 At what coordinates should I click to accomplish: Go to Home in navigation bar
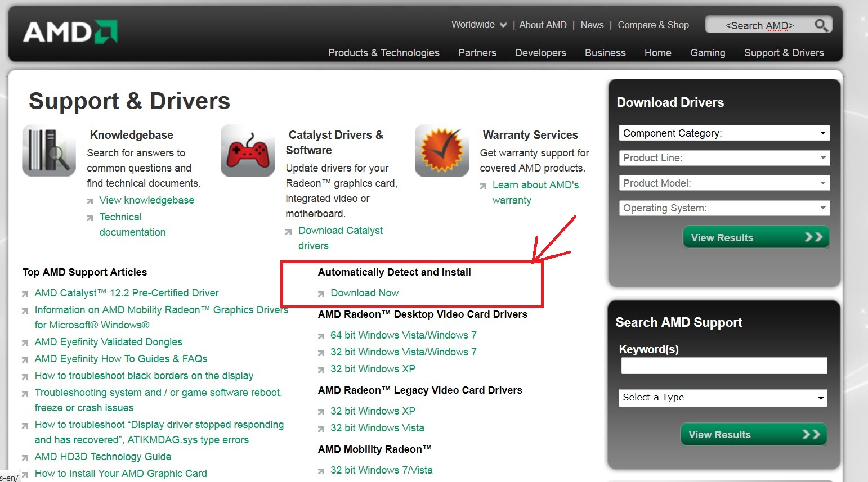tap(658, 53)
